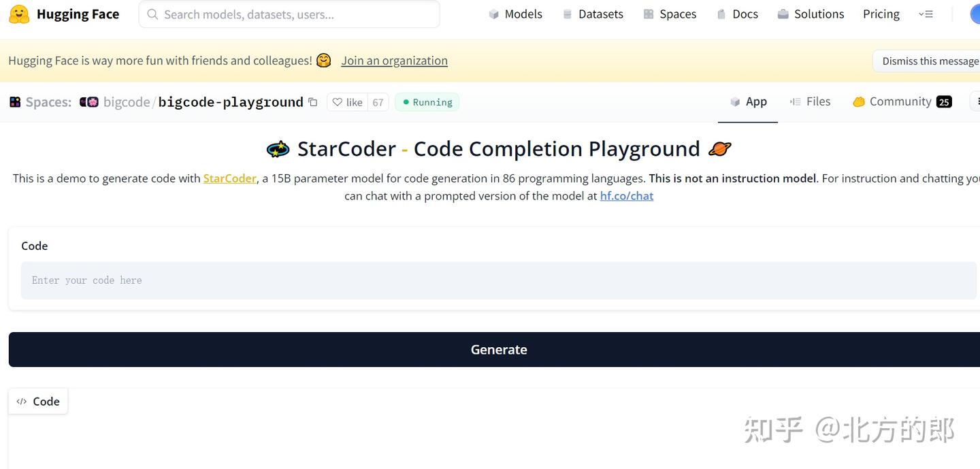Click the Enter your code here field
Image resolution: width=980 pixels, height=469 pixels.
272,280
